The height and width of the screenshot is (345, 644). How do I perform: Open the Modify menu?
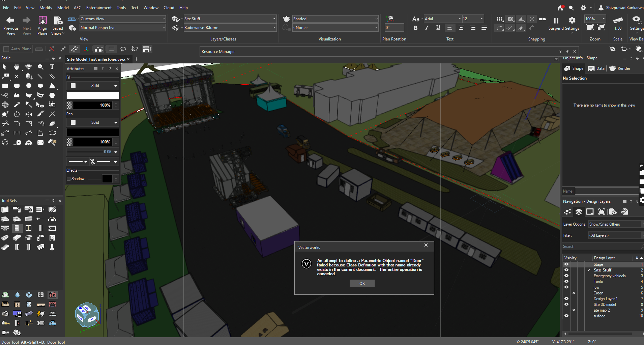[46, 7]
